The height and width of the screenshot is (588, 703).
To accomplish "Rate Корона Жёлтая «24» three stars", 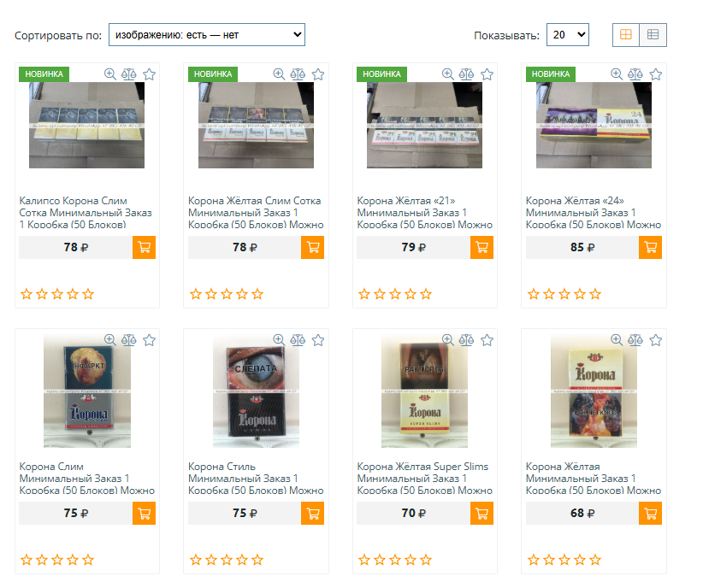I will click(x=564, y=295).
